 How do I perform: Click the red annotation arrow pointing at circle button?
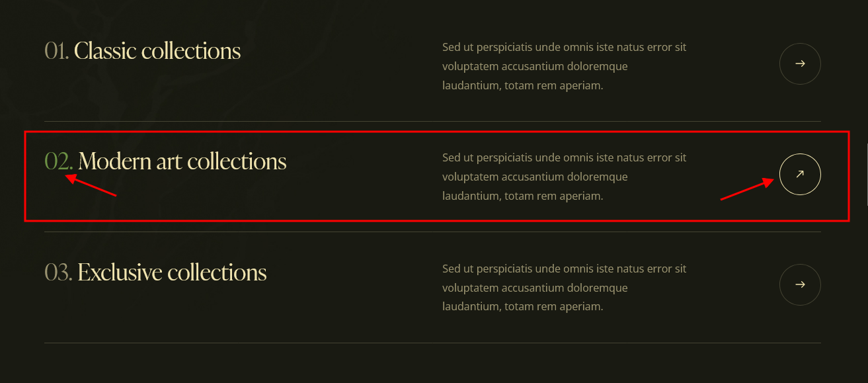click(747, 189)
